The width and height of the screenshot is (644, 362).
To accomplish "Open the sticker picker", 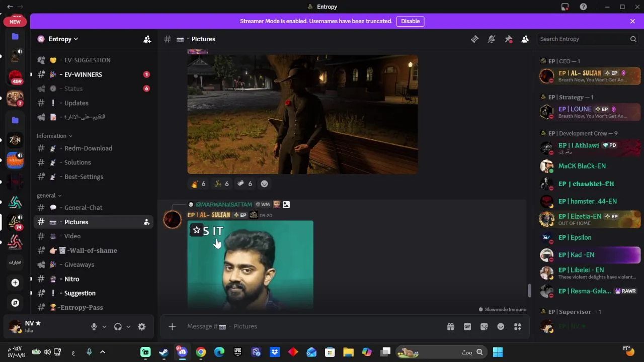I will (484, 327).
